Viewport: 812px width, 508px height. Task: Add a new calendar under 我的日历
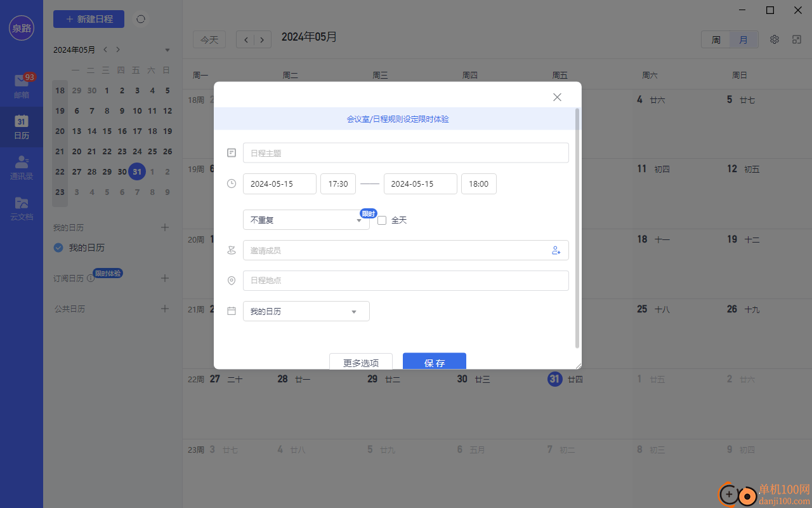pyautogui.click(x=165, y=227)
